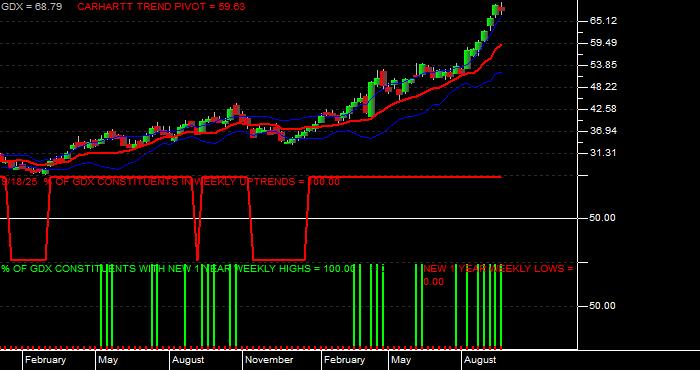Image resolution: width=700 pixels, height=370 pixels.
Task: Click the 48.22 price axis label
Action: tap(603, 87)
